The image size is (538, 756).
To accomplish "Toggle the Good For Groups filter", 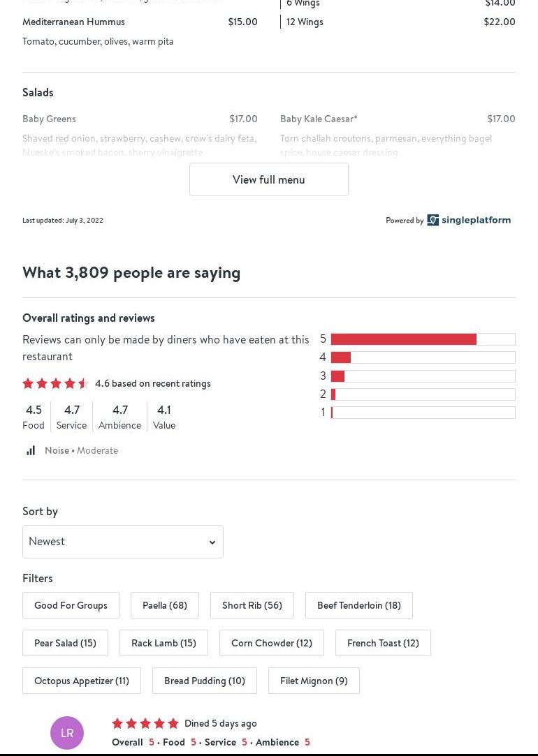I will 71,605.
